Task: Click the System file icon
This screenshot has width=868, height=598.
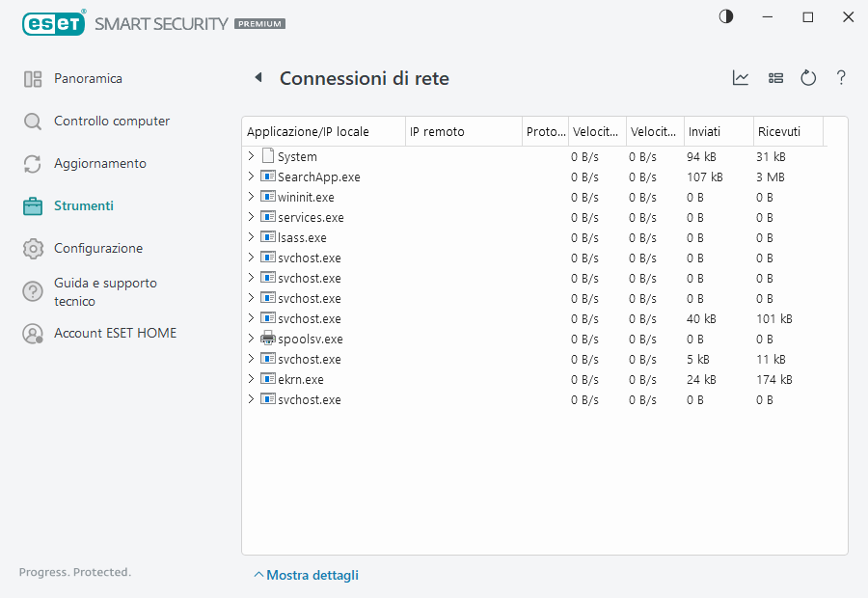Action: 268,156
